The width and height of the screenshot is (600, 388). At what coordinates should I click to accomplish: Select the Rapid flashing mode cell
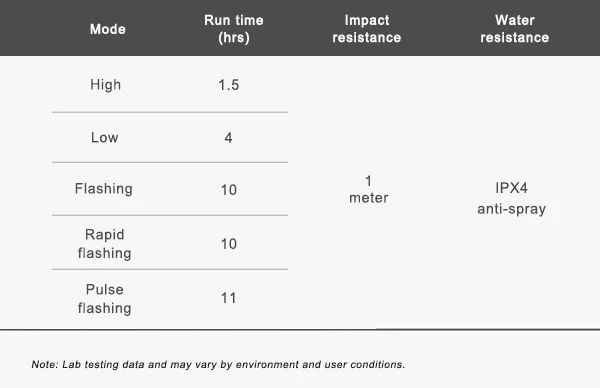(104, 244)
